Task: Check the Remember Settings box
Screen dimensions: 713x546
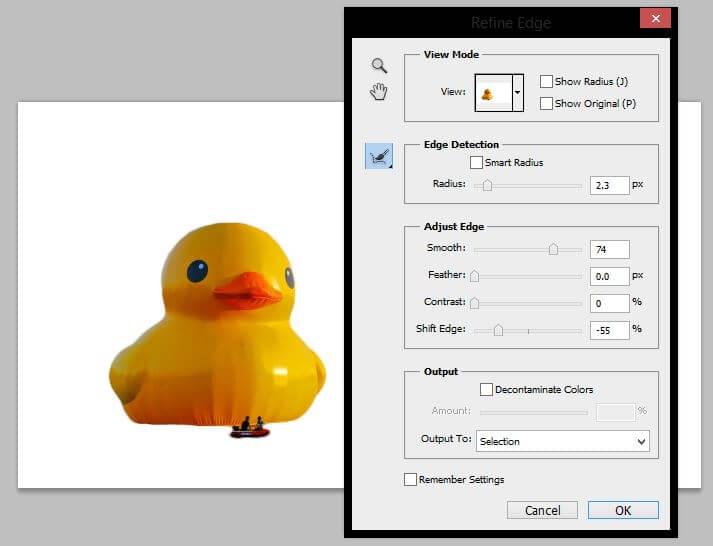Action: (410, 479)
